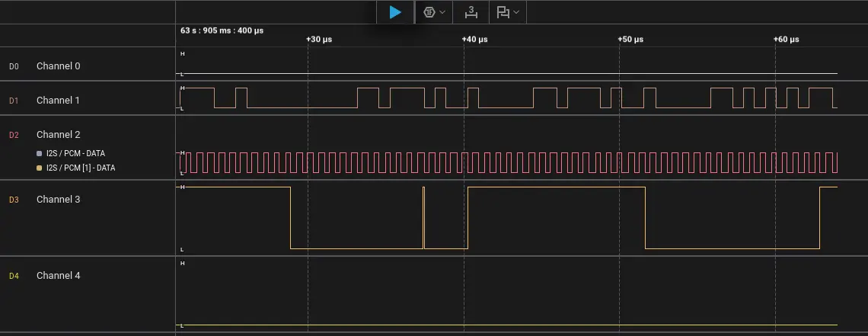Image resolution: width=868 pixels, height=336 pixels.
Task: Select the Channel 4 row label
Action: (x=58, y=276)
